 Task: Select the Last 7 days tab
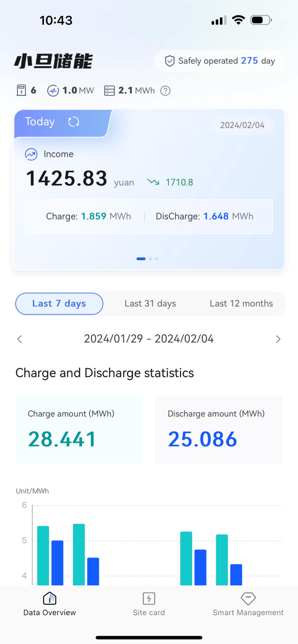[59, 304]
